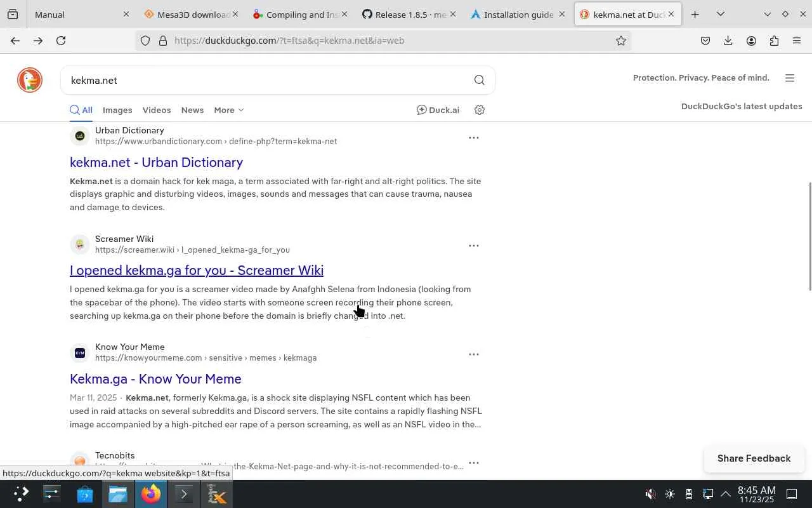Open 'I opened kekma.ga for you' result
Screen dimensions: 812x508
197,271
